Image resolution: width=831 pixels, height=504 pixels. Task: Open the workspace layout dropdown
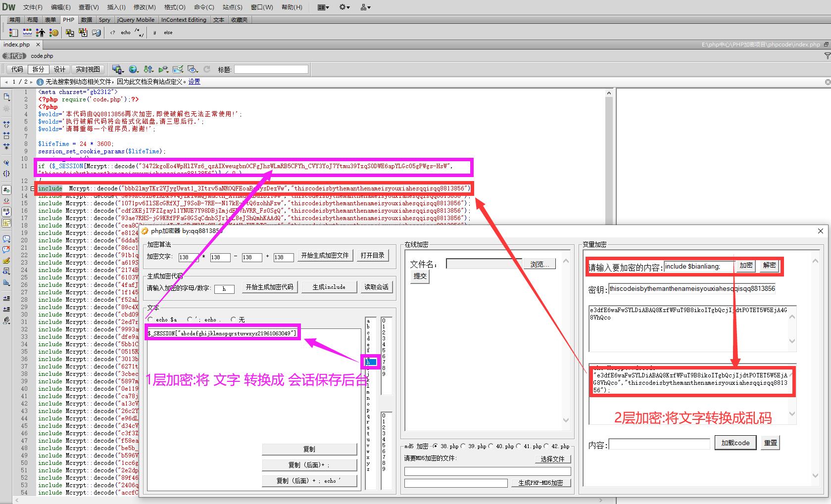pyautogui.click(x=323, y=7)
